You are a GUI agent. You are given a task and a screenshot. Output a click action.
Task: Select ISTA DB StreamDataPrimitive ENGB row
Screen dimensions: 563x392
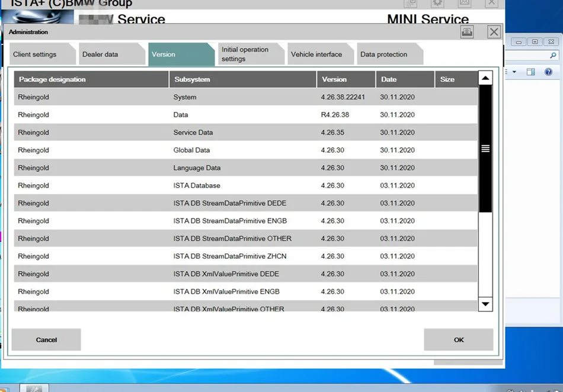point(245,221)
